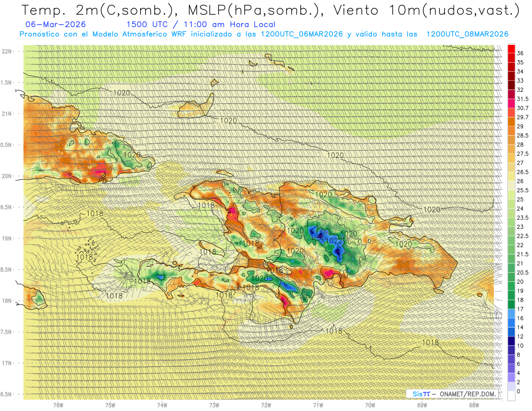Click the latitude axis label '17N'
Viewport: 532px width, 411px height.
7,363
